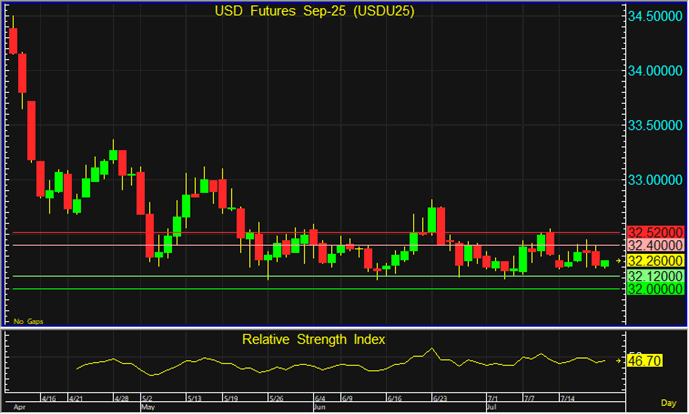
Task: Click the 34.50000 axis price label
Action: (655, 17)
